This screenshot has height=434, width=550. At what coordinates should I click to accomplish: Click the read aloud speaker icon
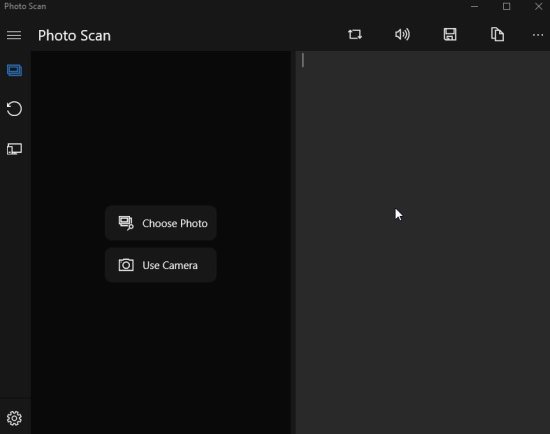[x=402, y=34]
